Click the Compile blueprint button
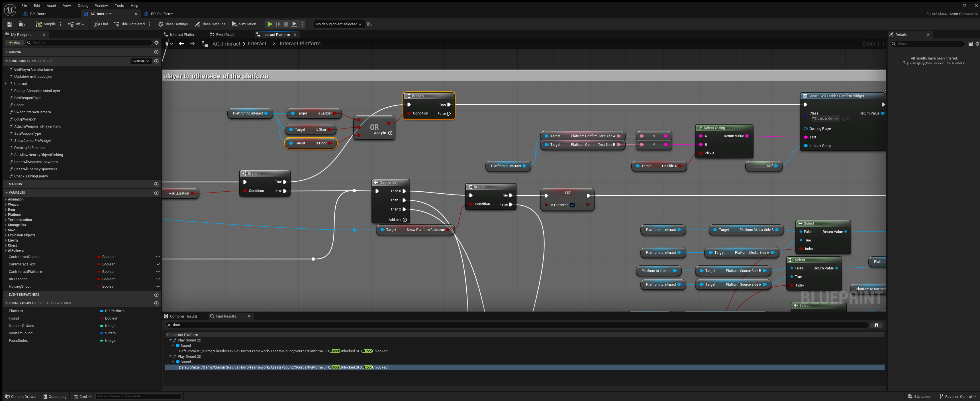Screen dimensions: 980x401 [x=46, y=24]
